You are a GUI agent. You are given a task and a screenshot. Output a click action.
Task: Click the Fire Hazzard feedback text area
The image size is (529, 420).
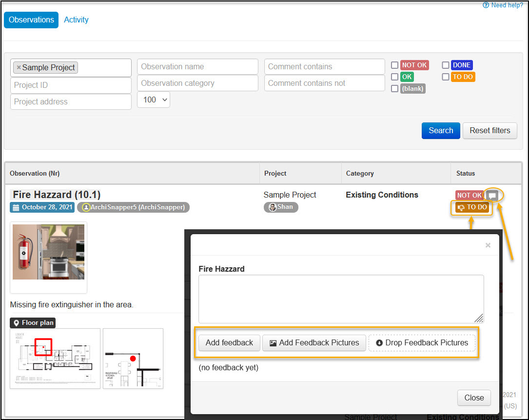(341, 299)
